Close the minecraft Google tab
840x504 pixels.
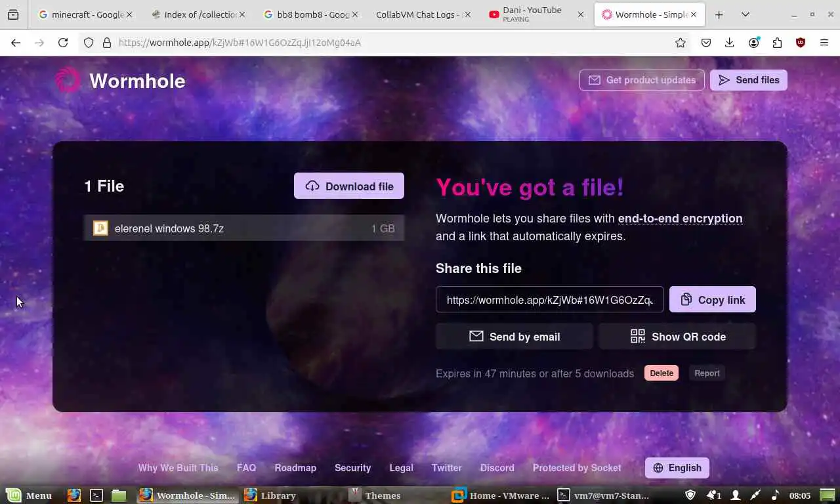[x=129, y=14]
